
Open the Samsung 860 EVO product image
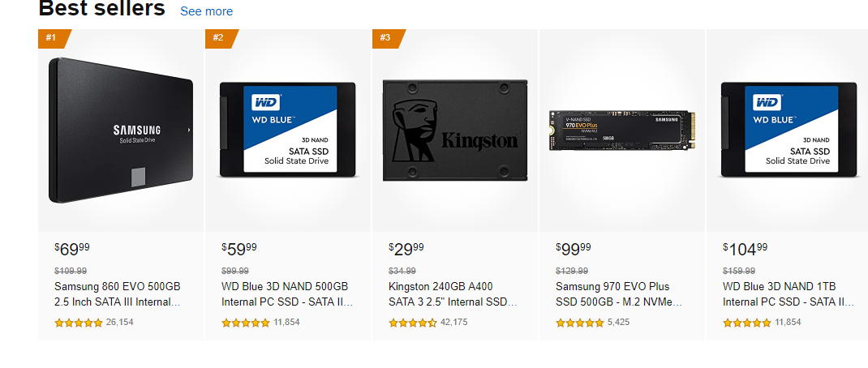point(121,131)
